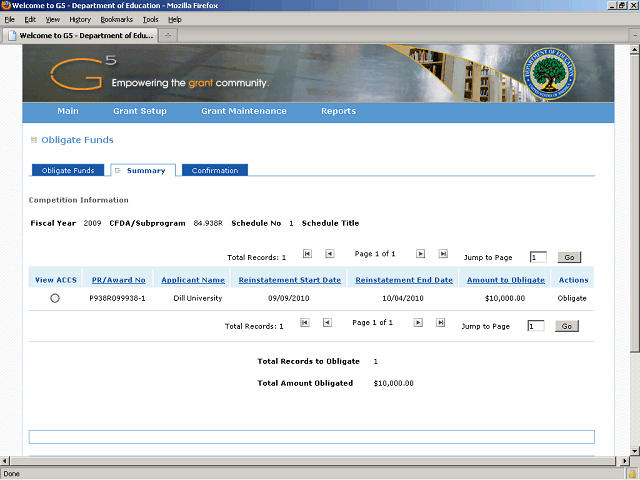Open the Bookmarks menu

pos(117,20)
